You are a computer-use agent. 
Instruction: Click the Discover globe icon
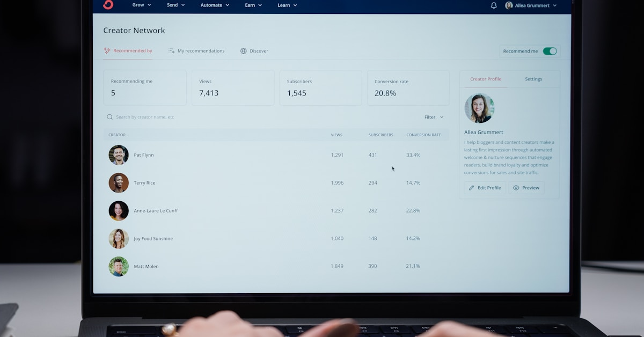(243, 51)
